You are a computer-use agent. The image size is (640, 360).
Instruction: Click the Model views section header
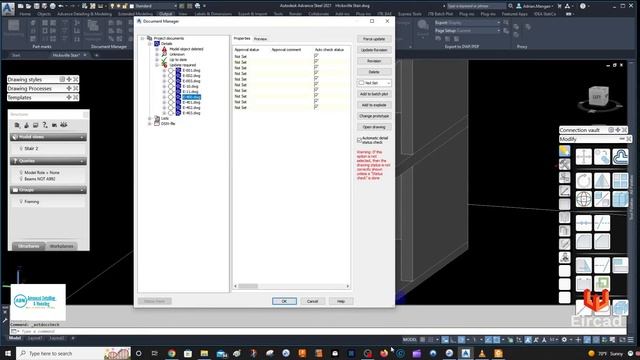click(48, 137)
